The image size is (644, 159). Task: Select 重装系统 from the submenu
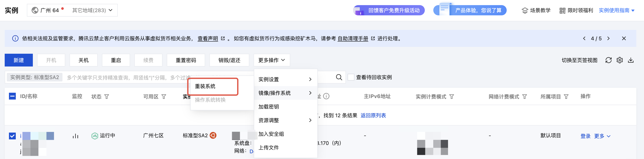coord(205,86)
